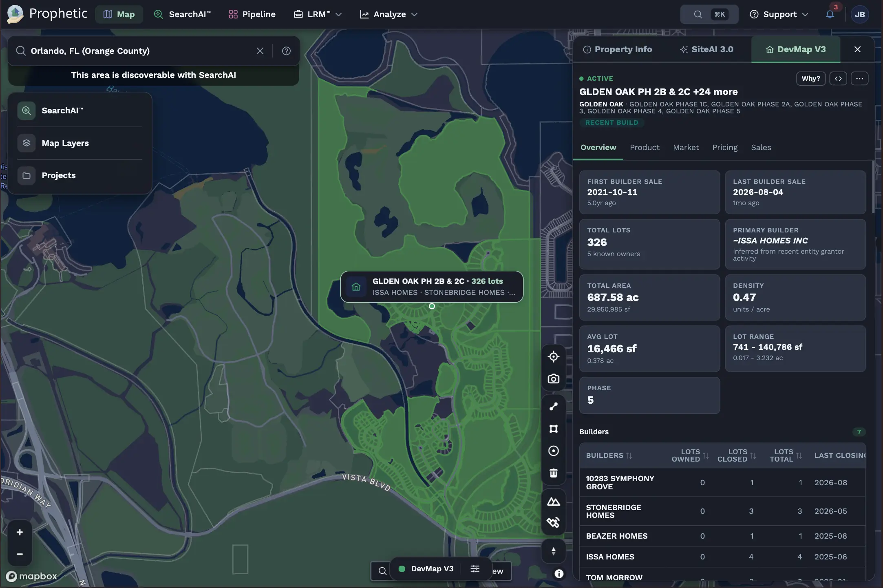Expand the Analyze dropdown menu
Viewport: 883px width, 588px height.
coord(389,14)
